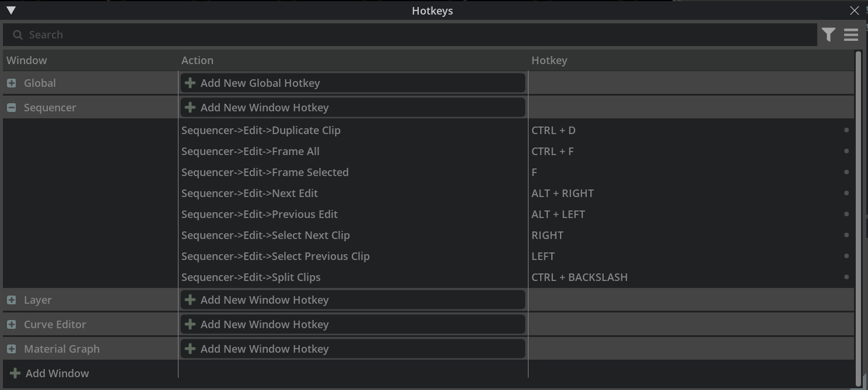
Task: Expand the Global hotkeys group
Action: [x=11, y=83]
